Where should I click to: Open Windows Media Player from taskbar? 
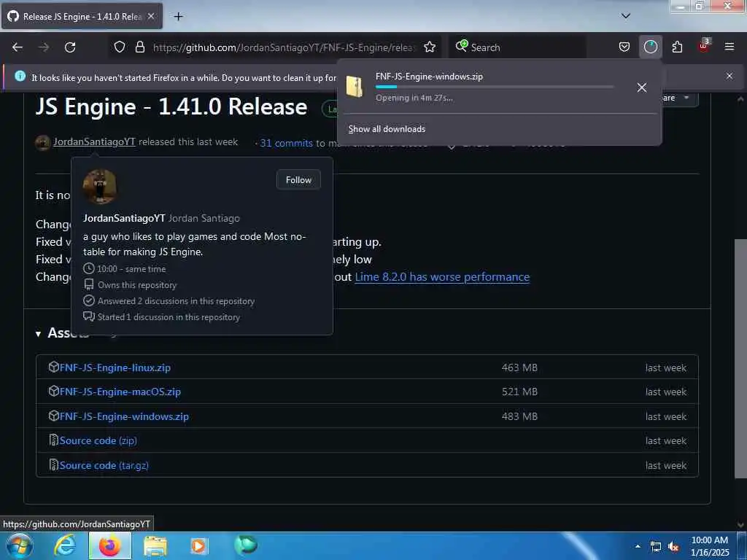point(200,546)
